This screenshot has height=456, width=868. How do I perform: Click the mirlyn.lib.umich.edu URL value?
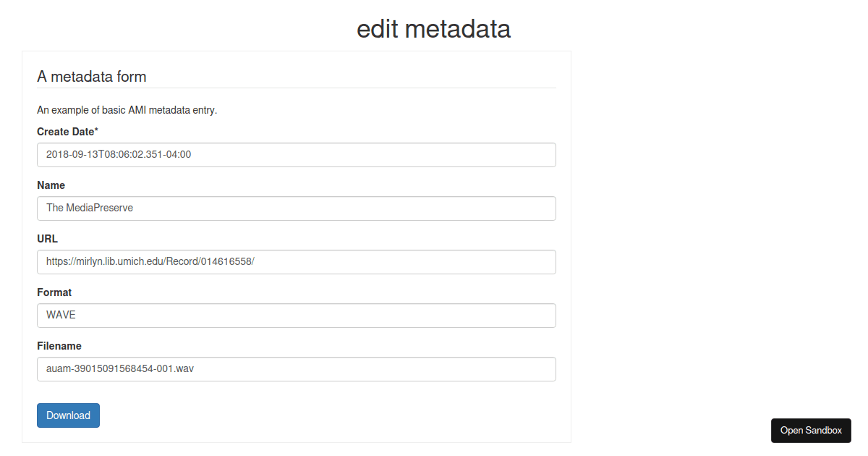(150, 261)
